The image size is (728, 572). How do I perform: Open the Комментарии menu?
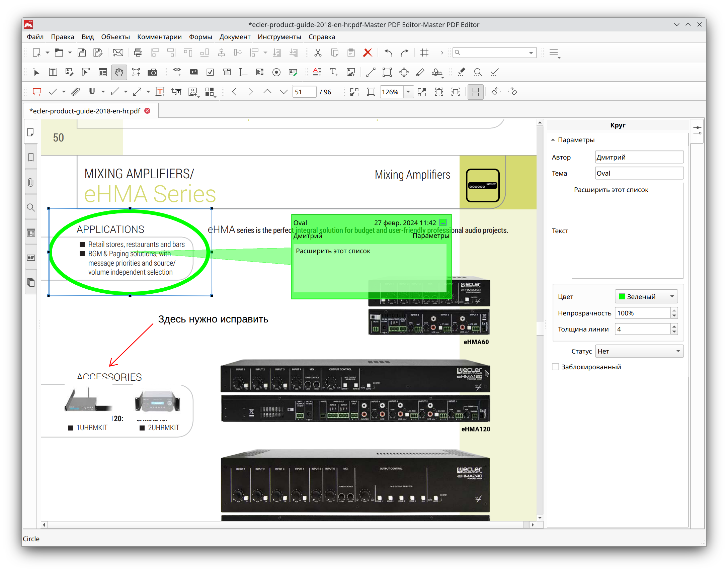[x=159, y=37]
